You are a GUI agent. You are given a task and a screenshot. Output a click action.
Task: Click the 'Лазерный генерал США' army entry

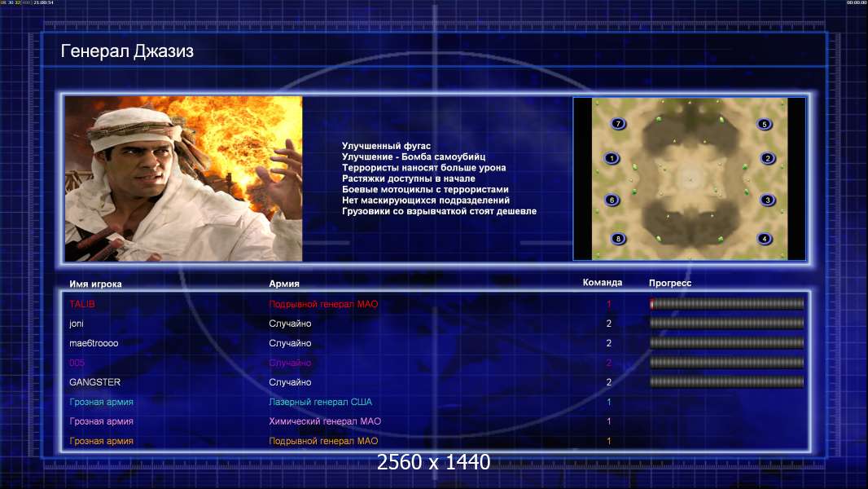point(321,402)
